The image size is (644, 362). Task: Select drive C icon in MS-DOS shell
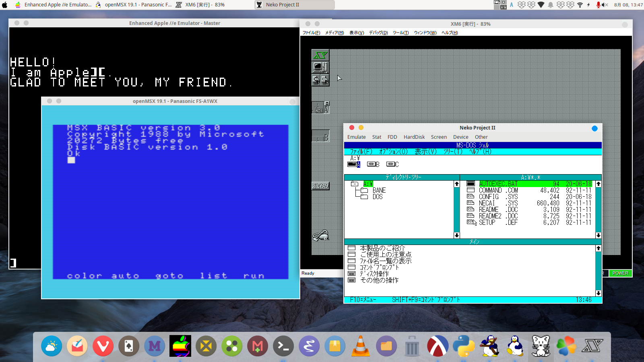click(x=392, y=164)
